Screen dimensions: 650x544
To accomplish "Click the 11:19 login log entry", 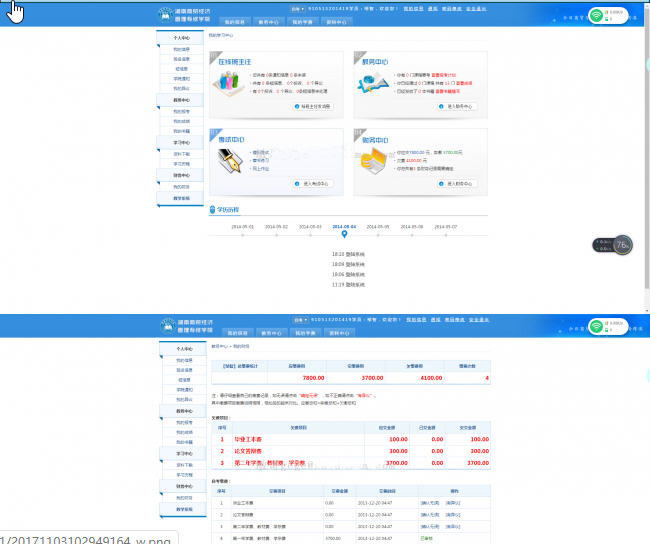I will [348, 284].
